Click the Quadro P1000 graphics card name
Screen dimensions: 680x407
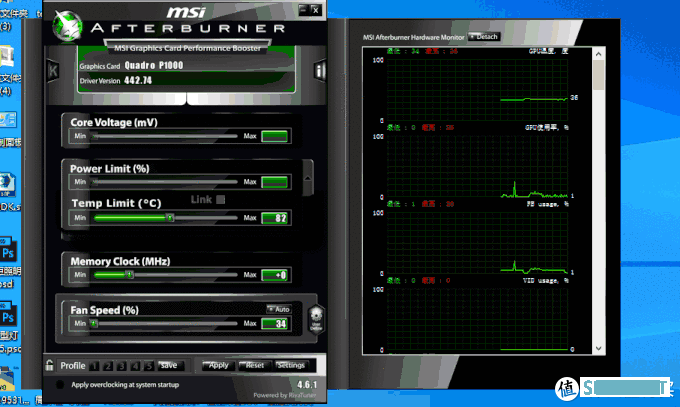coord(154,66)
